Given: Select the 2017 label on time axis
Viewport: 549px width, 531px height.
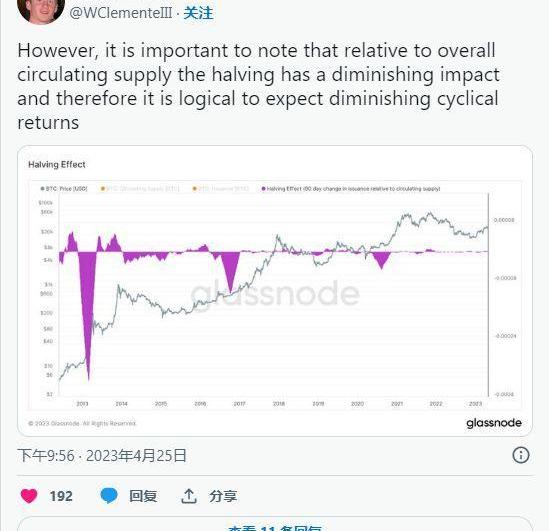Looking at the screenshot, I should tap(239, 404).
